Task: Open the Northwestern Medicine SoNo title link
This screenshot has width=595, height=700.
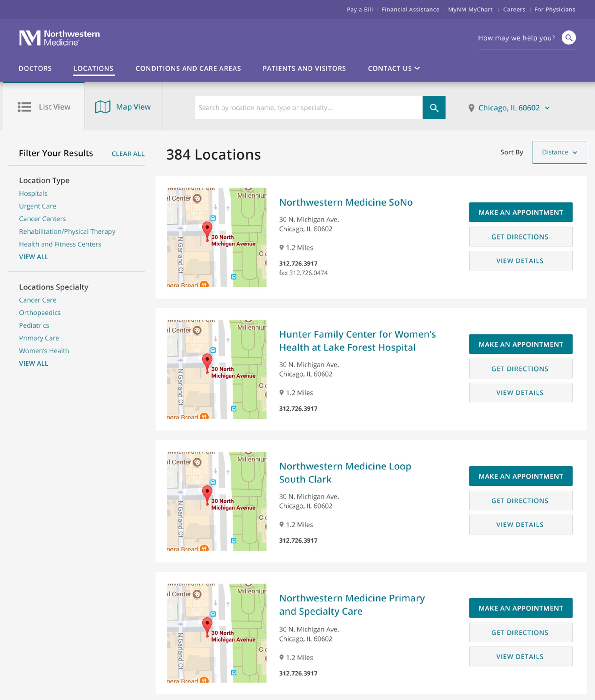Action: click(x=346, y=202)
